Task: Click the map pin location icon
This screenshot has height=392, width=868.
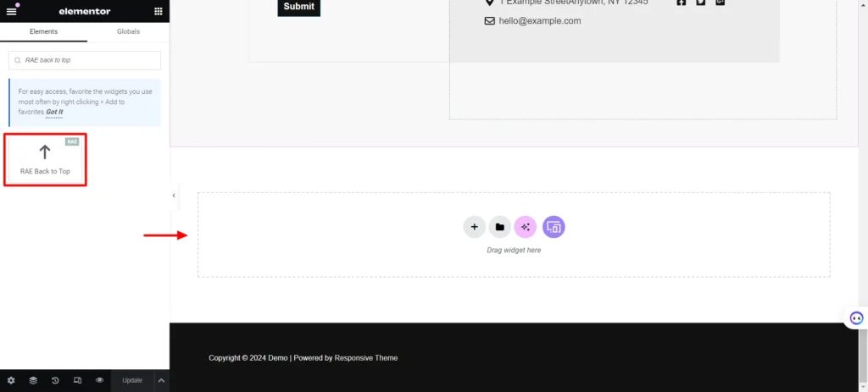Action: 489,3
